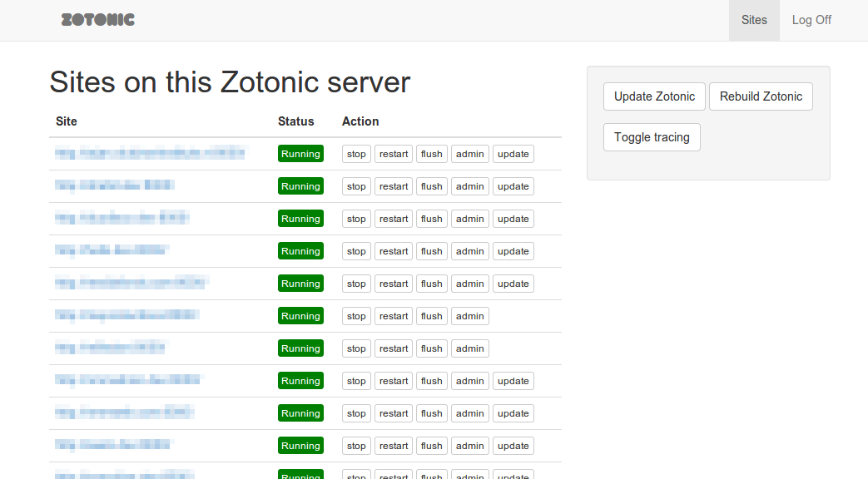The width and height of the screenshot is (868, 479).
Task: Click the Action column header
Action: (x=360, y=121)
